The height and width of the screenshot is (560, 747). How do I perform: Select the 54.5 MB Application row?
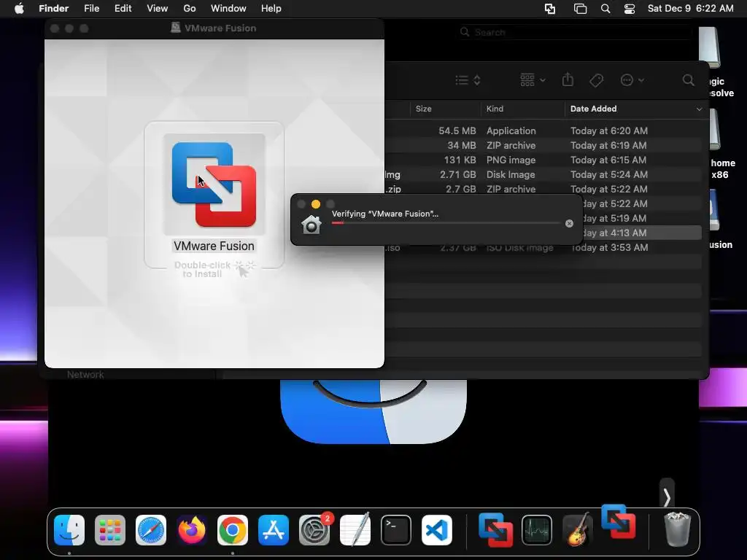pos(543,131)
